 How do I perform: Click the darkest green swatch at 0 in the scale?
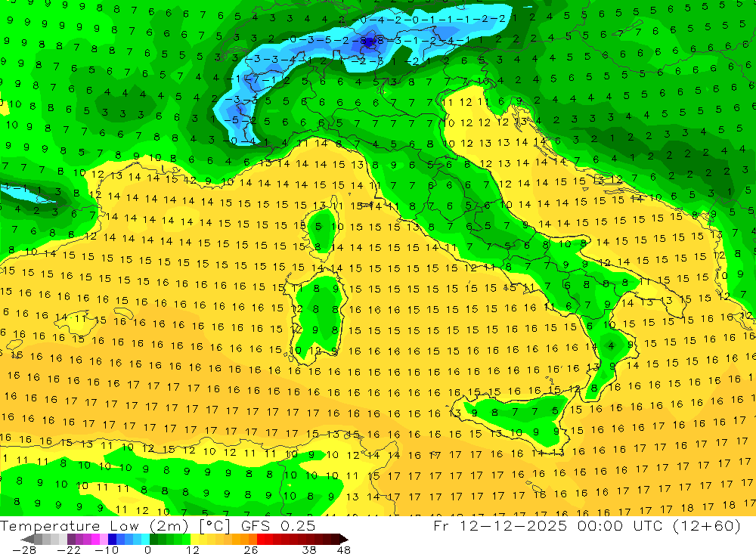click(x=153, y=539)
